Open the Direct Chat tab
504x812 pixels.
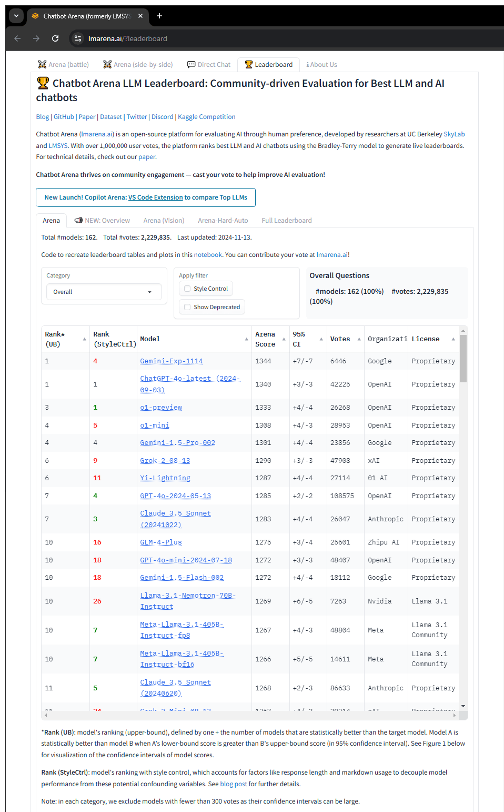coord(209,64)
